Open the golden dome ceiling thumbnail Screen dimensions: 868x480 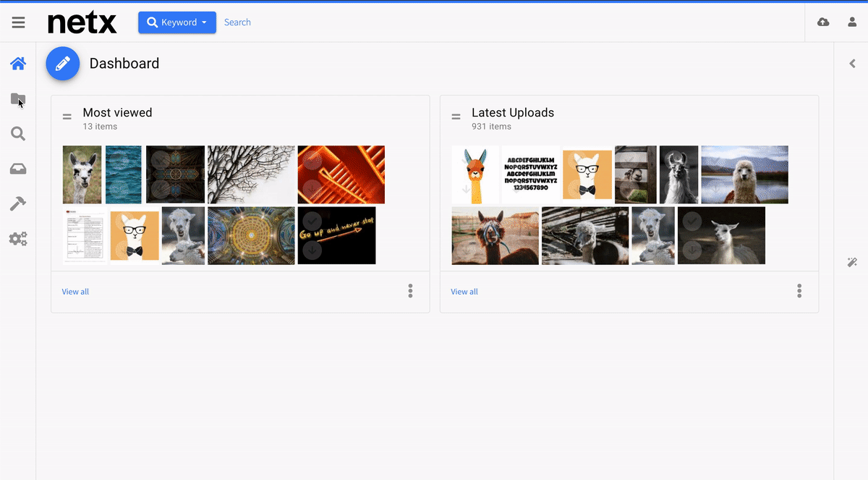251,235
